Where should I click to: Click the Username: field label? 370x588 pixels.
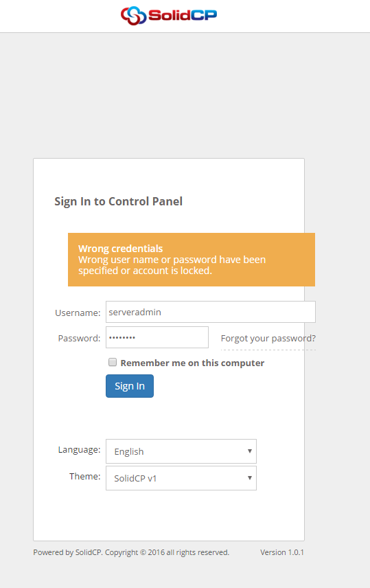[78, 313]
